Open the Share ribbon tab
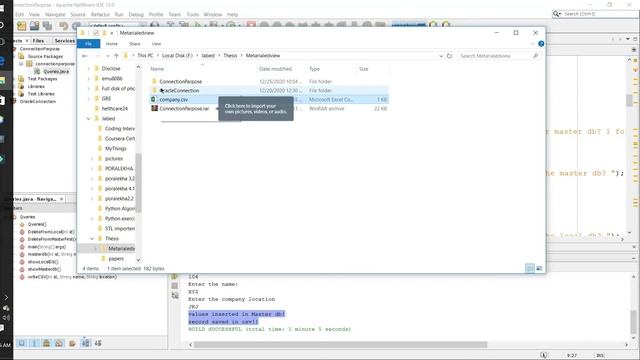This screenshot has height=360, width=640. point(134,44)
